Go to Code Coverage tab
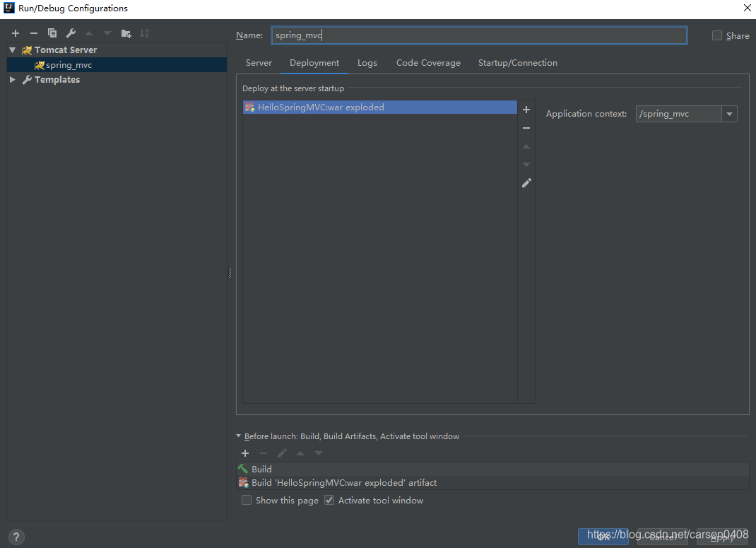This screenshot has height=548, width=756. click(428, 63)
